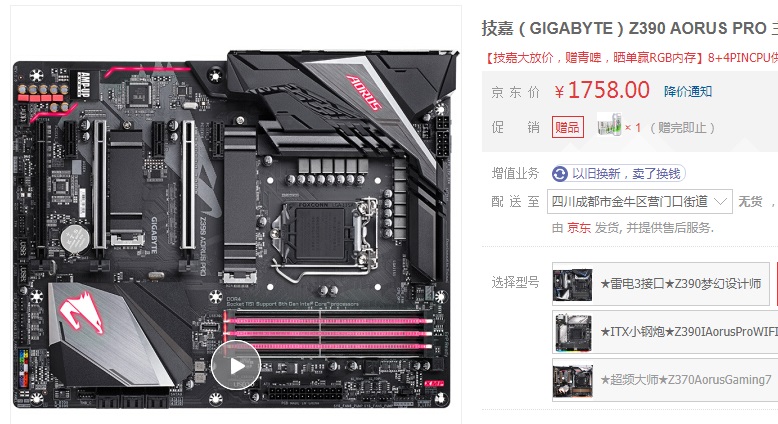
Task: Click the 降价通知 price alert link
Action: [688, 91]
